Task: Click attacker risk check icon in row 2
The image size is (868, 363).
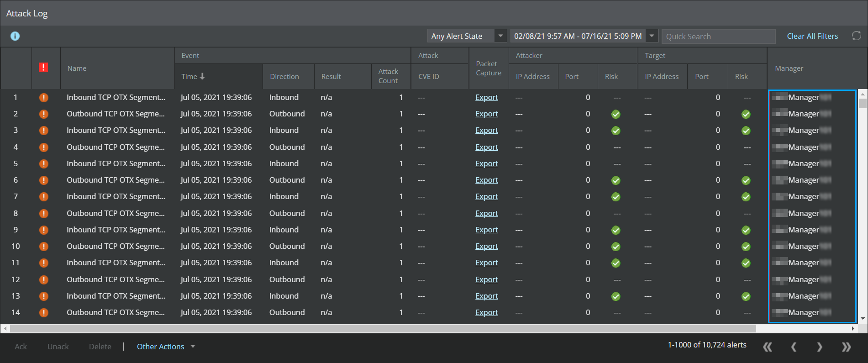Action: click(x=616, y=114)
